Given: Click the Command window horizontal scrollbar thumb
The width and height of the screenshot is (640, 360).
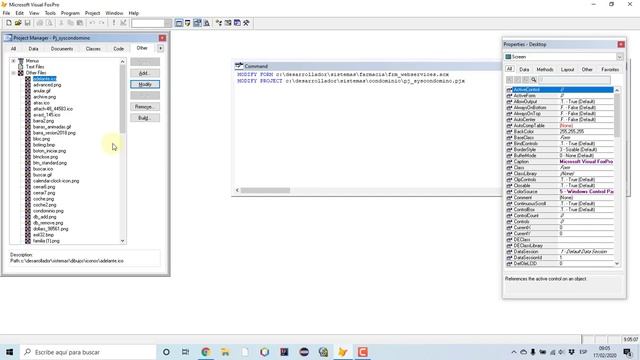Looking at the screenshot, I should [265, 190].
